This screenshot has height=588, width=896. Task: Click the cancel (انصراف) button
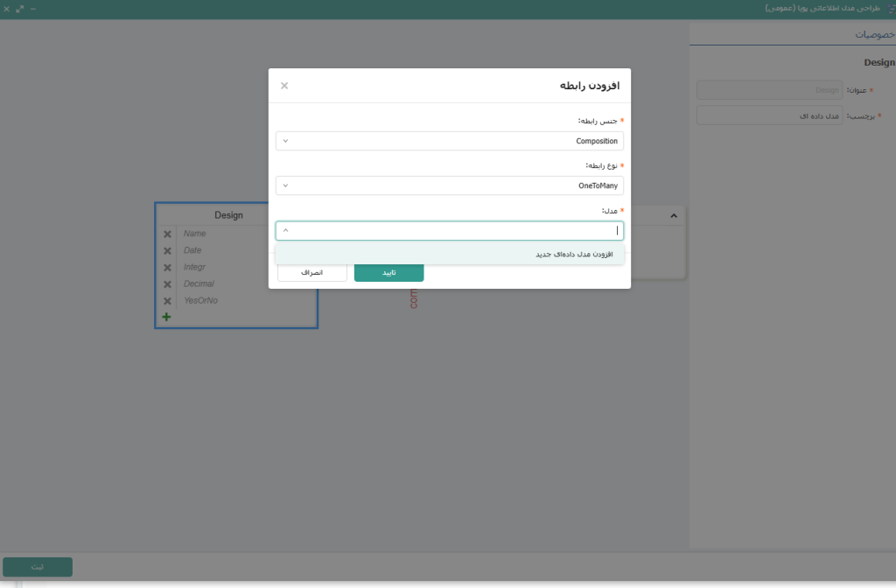(312, 273)
